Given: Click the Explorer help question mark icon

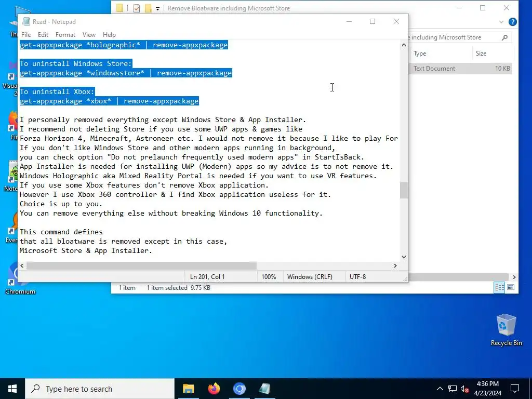Looking at the screenshot, I should 513,22.
